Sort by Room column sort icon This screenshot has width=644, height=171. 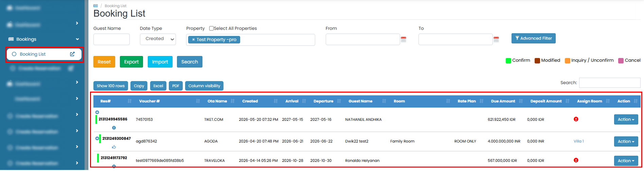coord(448,101)
